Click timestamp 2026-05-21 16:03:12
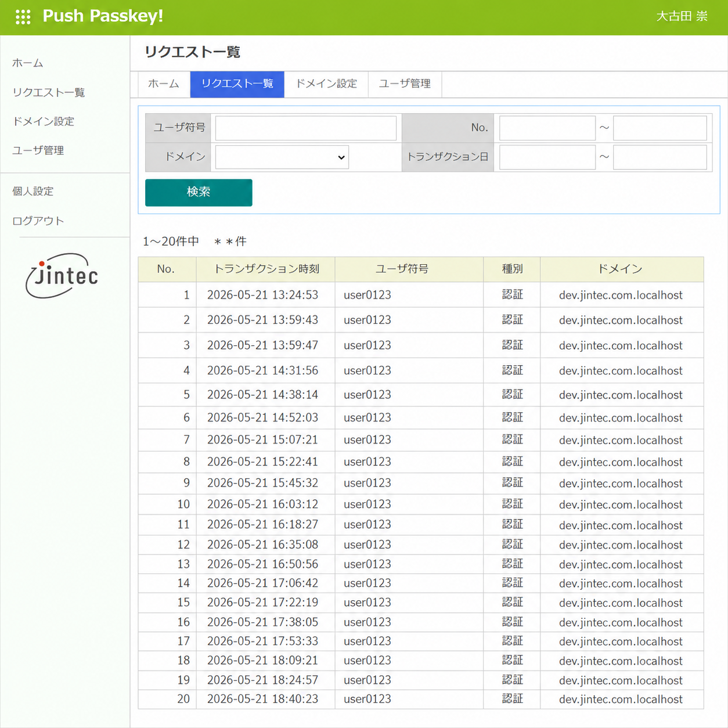Image resolution: width=728 pixels, height=728 pixels. [x=262, y=504]
